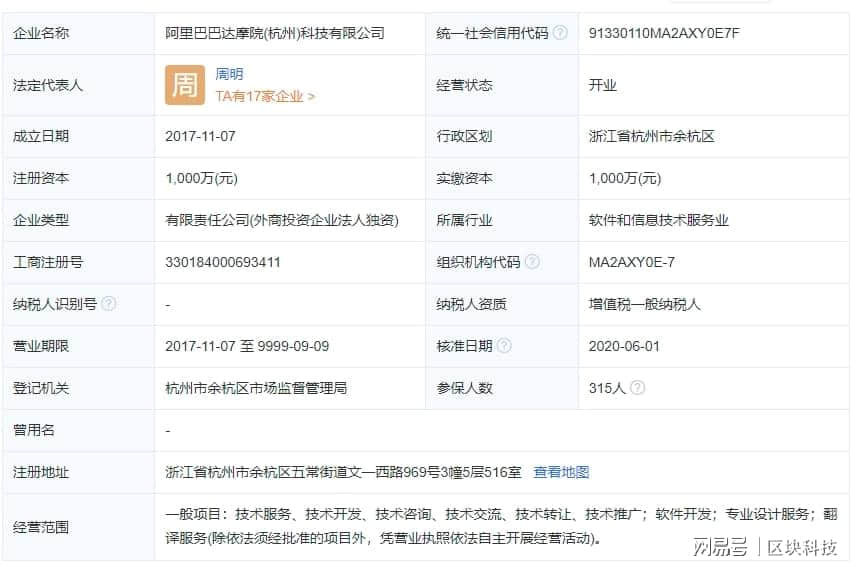Select administrative region 浙江省杭州市余杭区

(651, 136)
